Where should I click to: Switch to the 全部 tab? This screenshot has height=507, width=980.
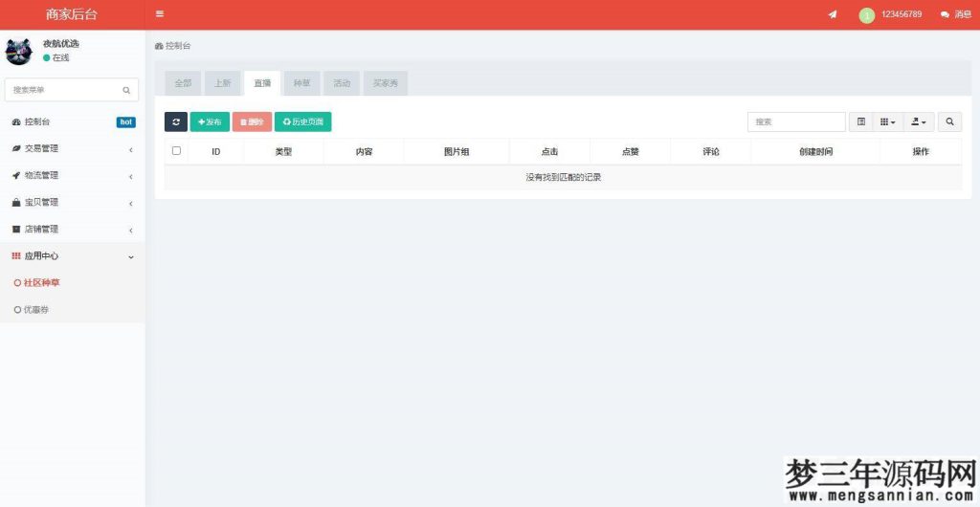click(x=183, y=83)
